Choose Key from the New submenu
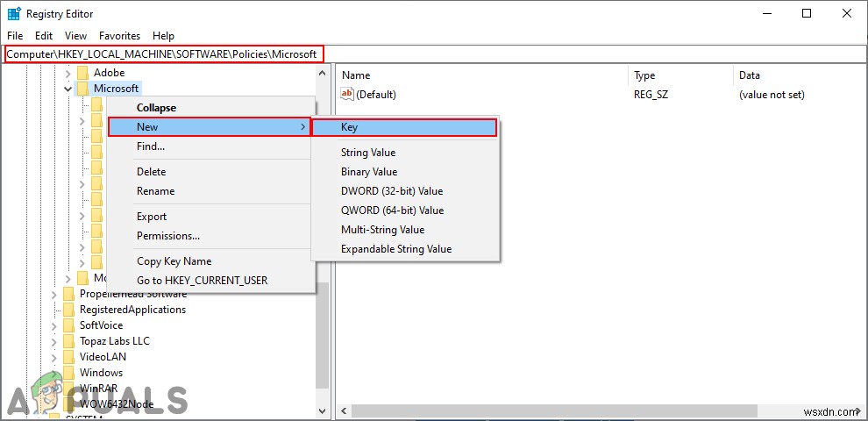This screenshot has height=421, width=868. 404,127
